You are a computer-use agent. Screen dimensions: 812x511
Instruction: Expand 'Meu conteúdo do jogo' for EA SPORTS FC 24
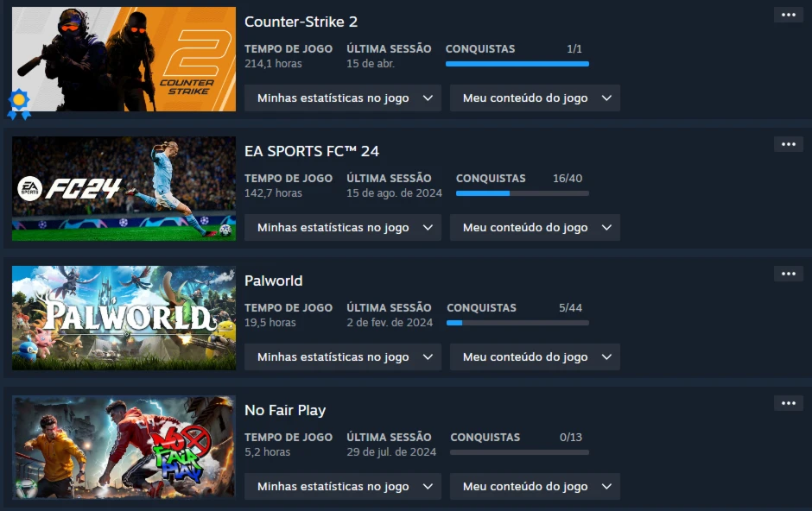click(535, 228)
